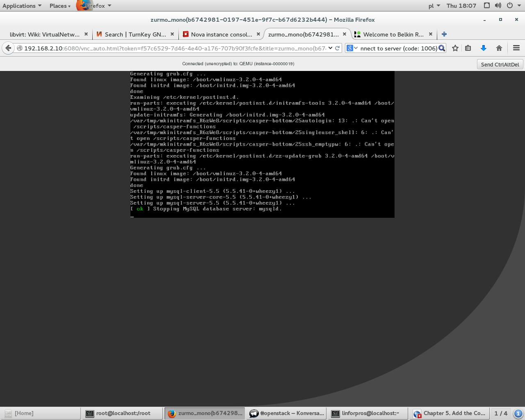The image size is (525, 420).
Task: Open the search engine selector dropdown
Action: point(352,48)
